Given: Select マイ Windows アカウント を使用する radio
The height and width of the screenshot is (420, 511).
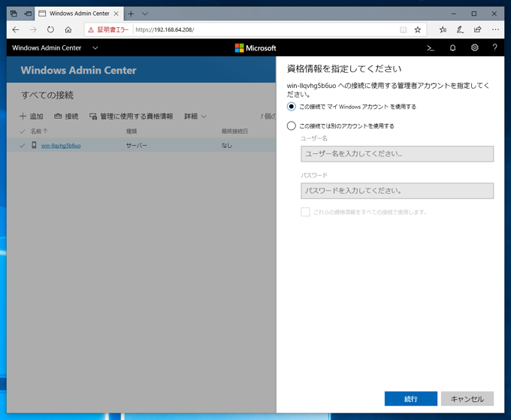Looking at the screenshot, I should tap(292, 107).
